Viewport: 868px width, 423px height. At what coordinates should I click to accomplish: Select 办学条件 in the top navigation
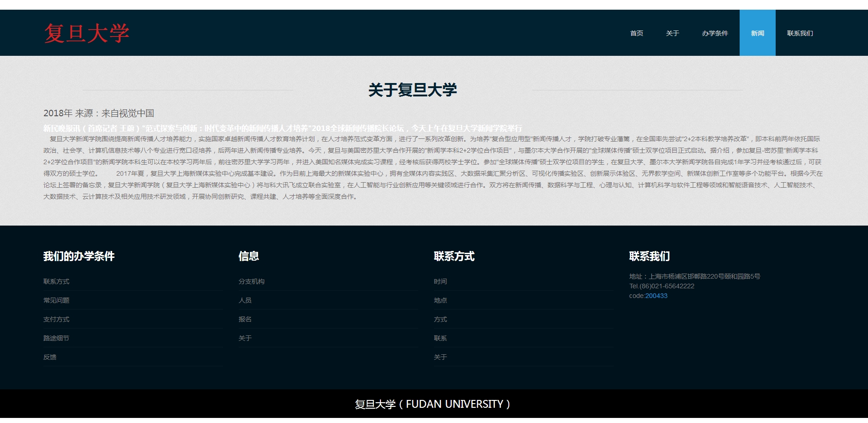click(715, 33)
